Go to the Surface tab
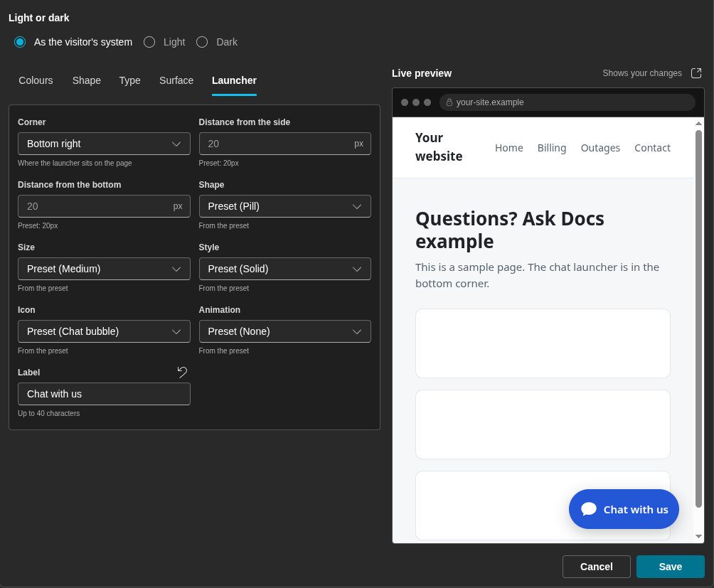 tap(176, 80)
